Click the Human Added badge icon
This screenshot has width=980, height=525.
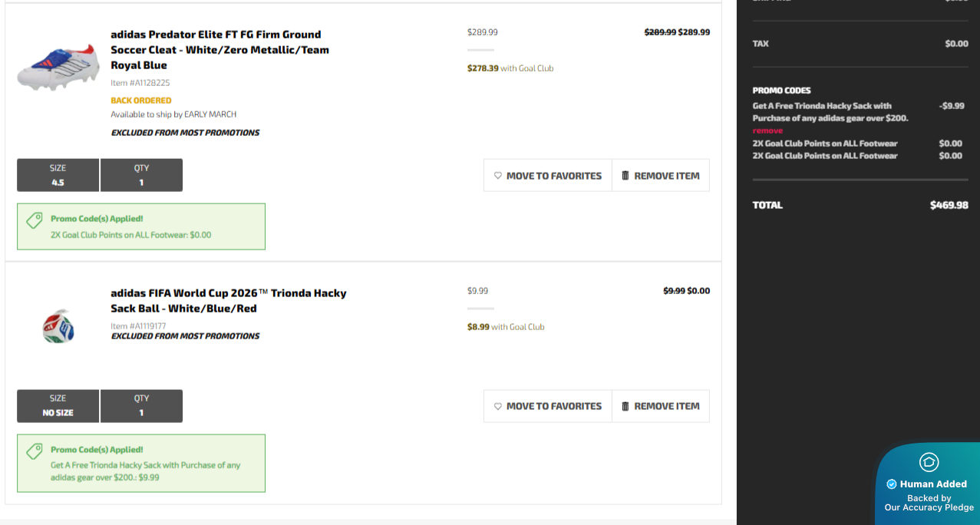tap(929, 462)
